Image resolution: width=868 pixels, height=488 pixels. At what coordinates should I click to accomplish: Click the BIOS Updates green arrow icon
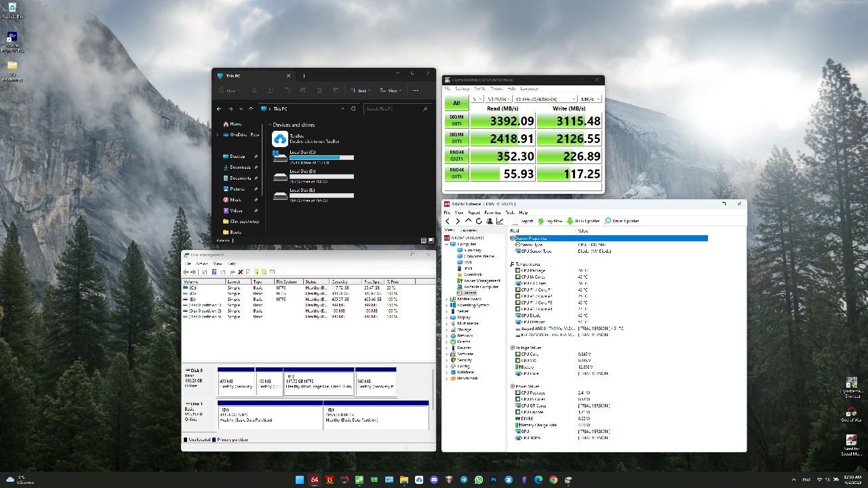570,221
